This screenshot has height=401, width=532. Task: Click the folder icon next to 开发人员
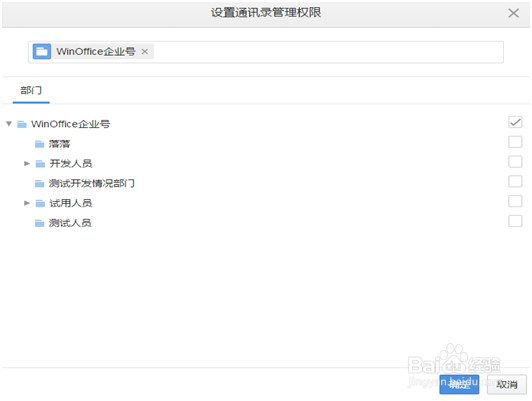click(40, 164)
